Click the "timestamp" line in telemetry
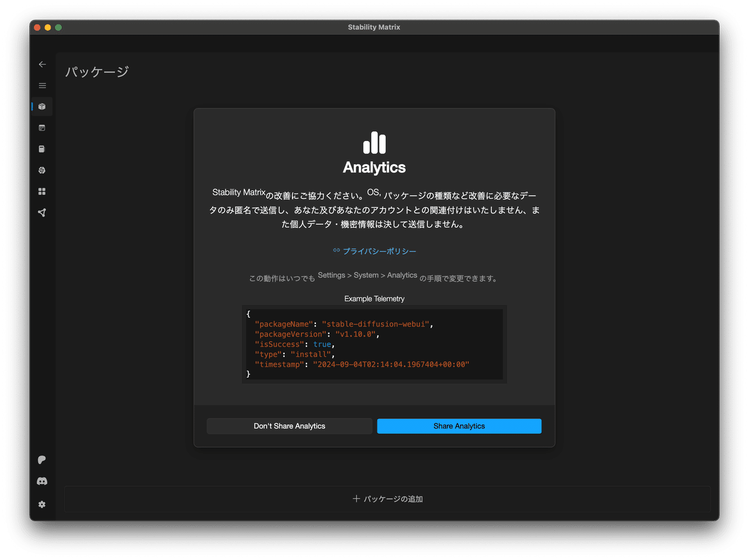 [x=362, y=364]
